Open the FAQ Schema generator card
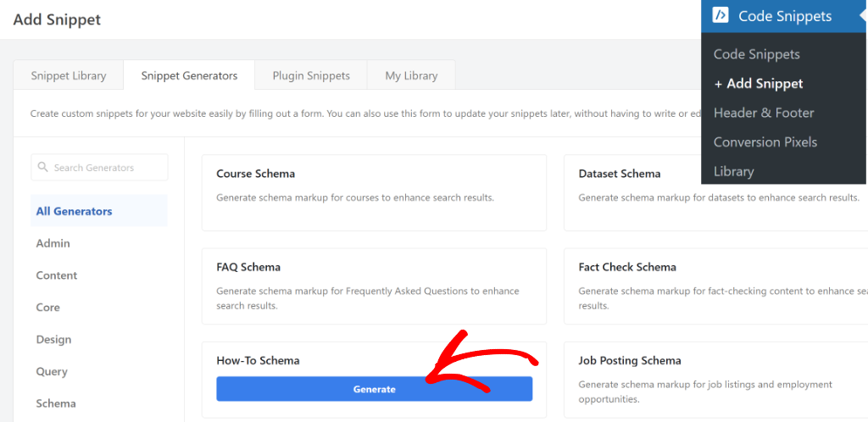 coord(374,286)
